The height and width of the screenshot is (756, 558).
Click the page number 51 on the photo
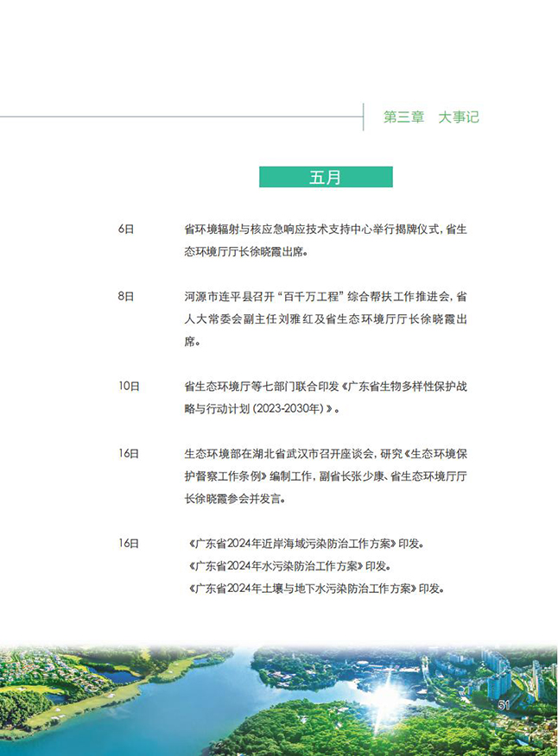click(505, 705)
